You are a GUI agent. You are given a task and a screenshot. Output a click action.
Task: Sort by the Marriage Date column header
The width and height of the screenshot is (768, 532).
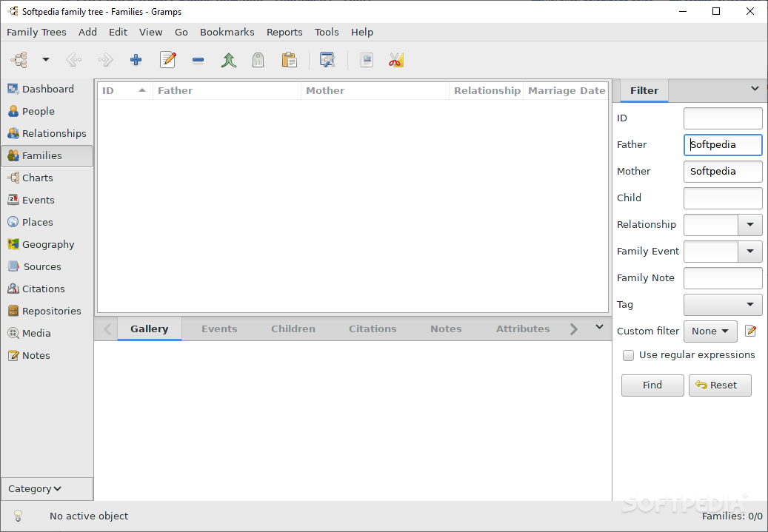click(567, 90)
